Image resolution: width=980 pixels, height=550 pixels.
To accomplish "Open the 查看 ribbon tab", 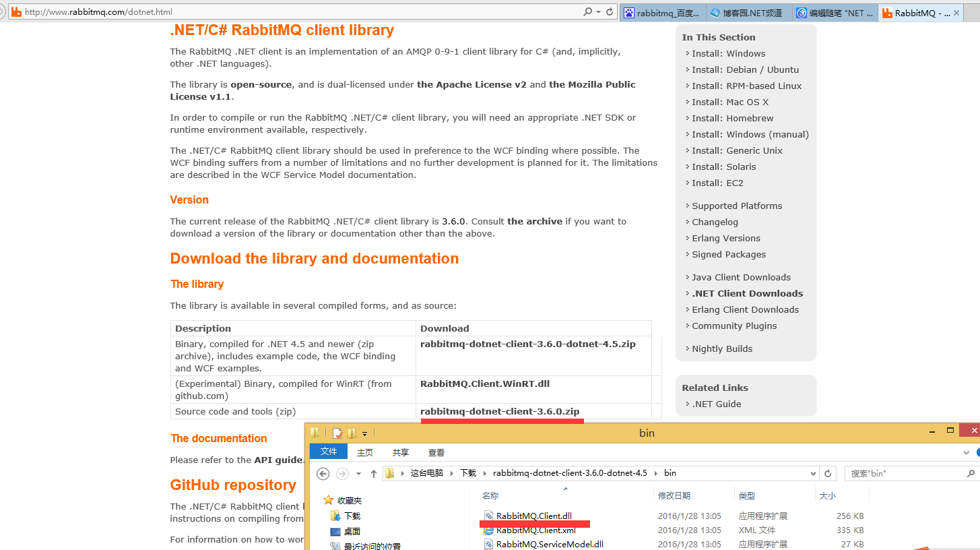I will pyautogui.click(x=436, y=452).
